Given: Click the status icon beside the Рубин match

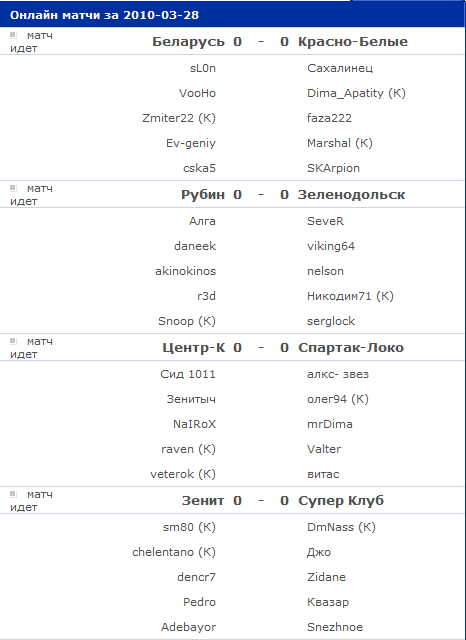Looking at the screenshot, I should pyautogui.click(x=13, y=188).
